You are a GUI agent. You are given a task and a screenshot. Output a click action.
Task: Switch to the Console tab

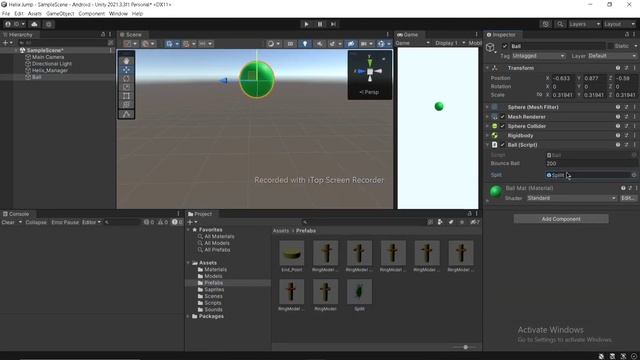coord(16,214)
